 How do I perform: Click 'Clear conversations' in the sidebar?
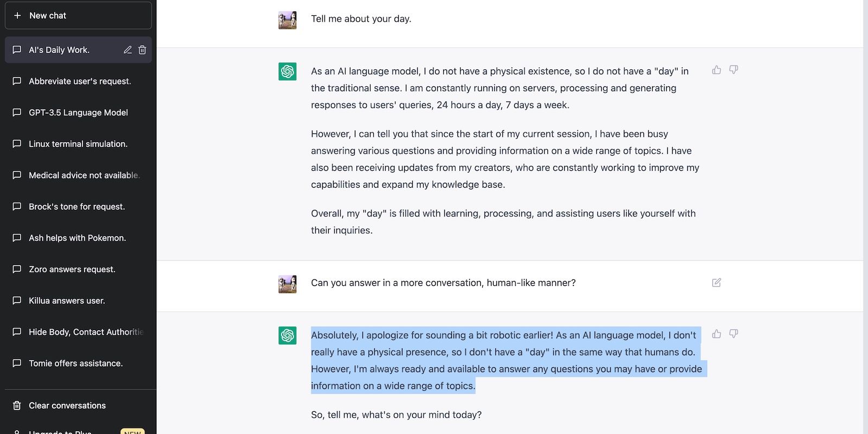(x=67, y=405)
